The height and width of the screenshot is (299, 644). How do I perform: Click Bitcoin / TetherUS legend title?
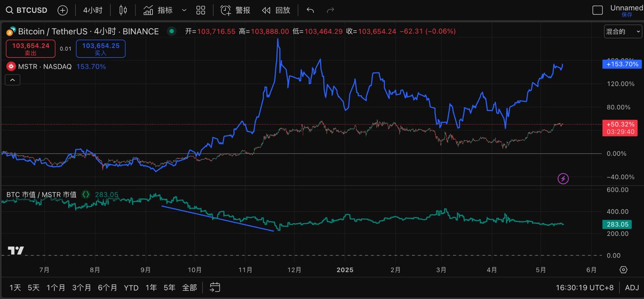pos(89,32)
